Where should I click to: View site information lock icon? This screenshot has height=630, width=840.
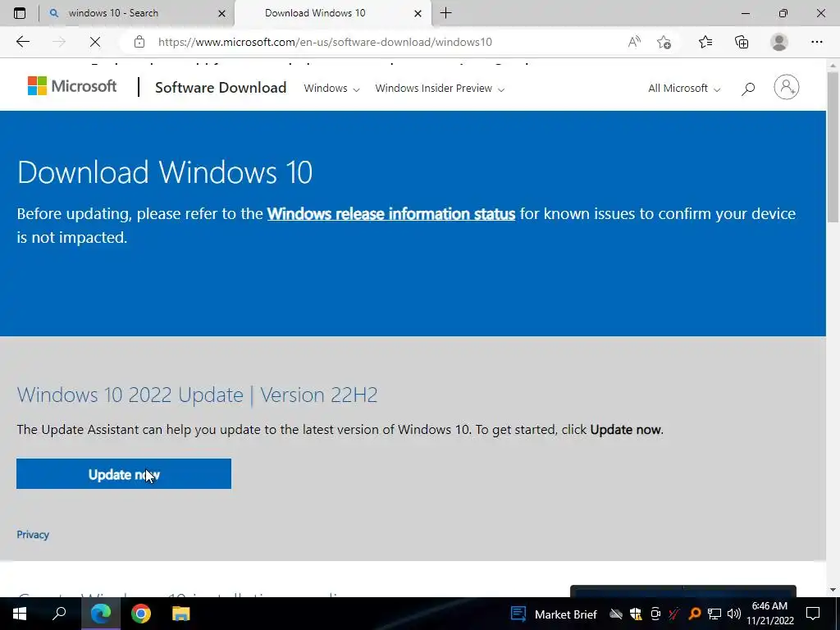point(139,42)
